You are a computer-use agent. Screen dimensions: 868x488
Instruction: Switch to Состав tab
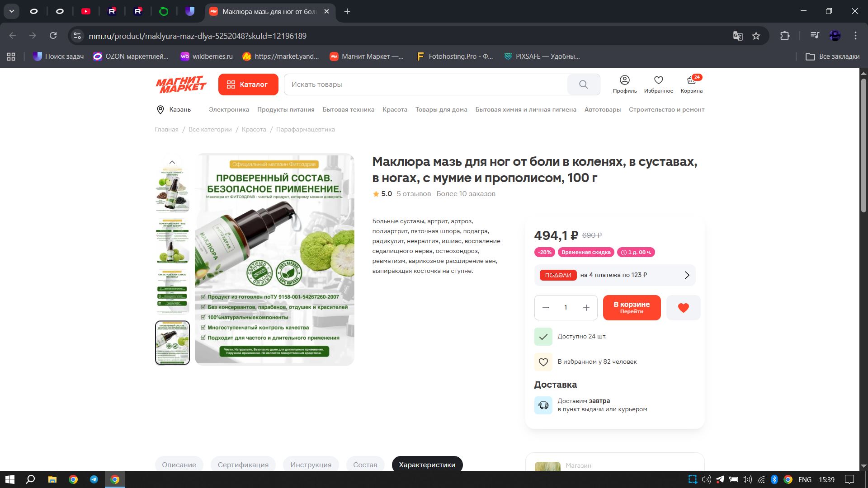point(365,465)
